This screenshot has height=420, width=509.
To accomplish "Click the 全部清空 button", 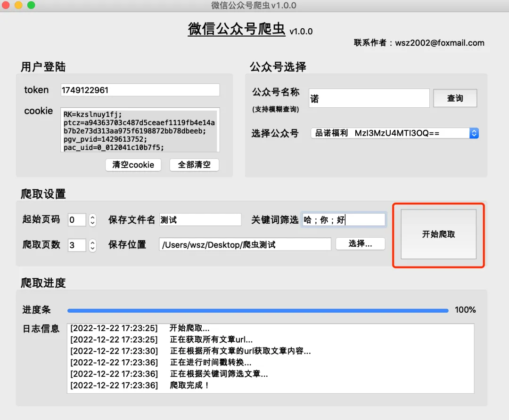I will coord(194,165).
